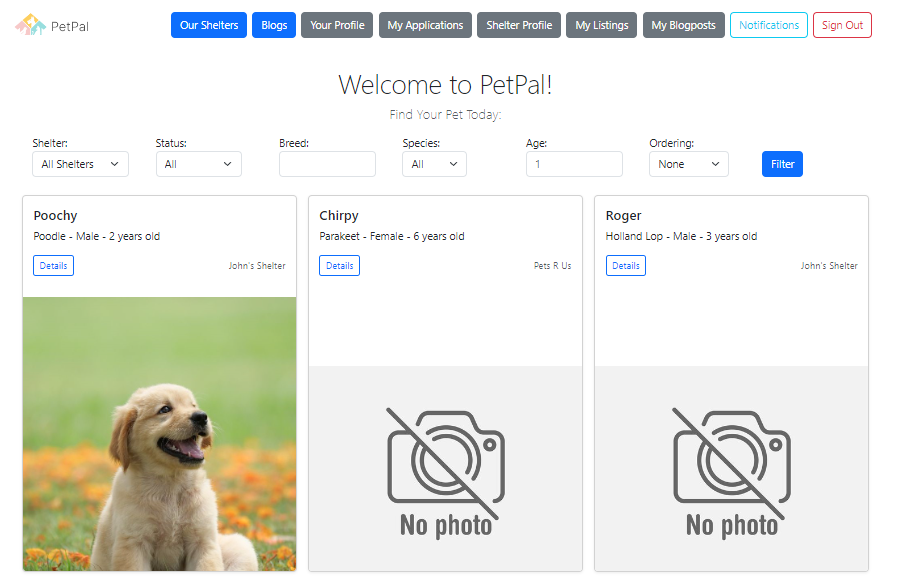This screenshot has width=914, height=581.
Task: Click "Poodle - Male - 2 years old" text
Action: (x=97, y=237)
